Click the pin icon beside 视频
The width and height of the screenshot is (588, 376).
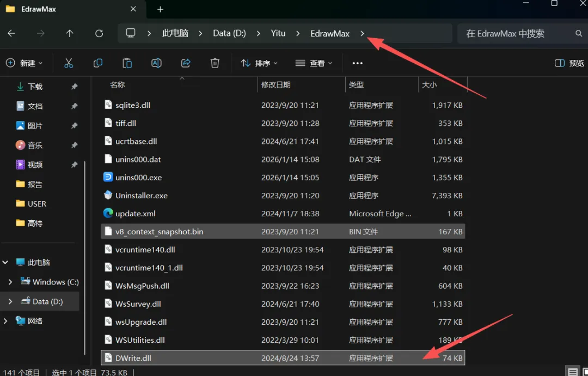74,165
